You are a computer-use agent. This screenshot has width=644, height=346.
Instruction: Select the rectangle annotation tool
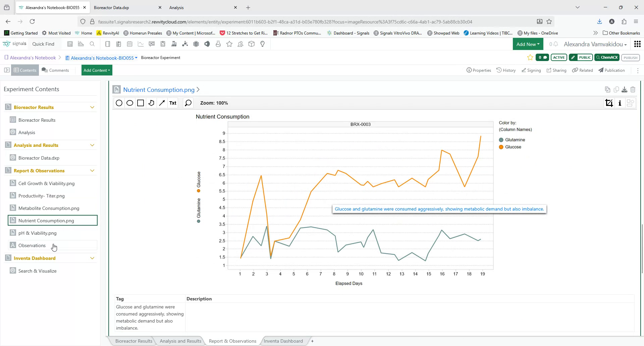coord(141,103)
